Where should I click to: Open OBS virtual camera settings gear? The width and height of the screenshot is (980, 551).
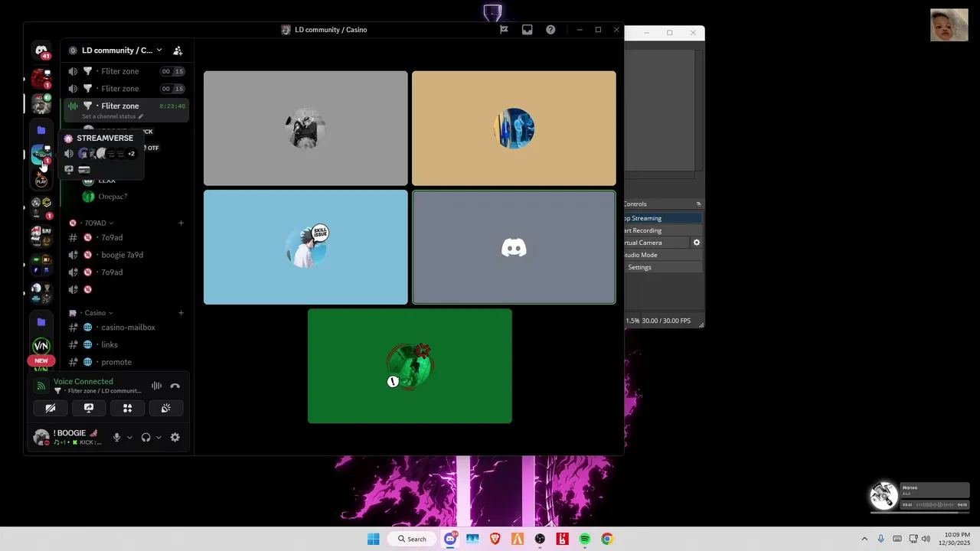coord(697,243)
